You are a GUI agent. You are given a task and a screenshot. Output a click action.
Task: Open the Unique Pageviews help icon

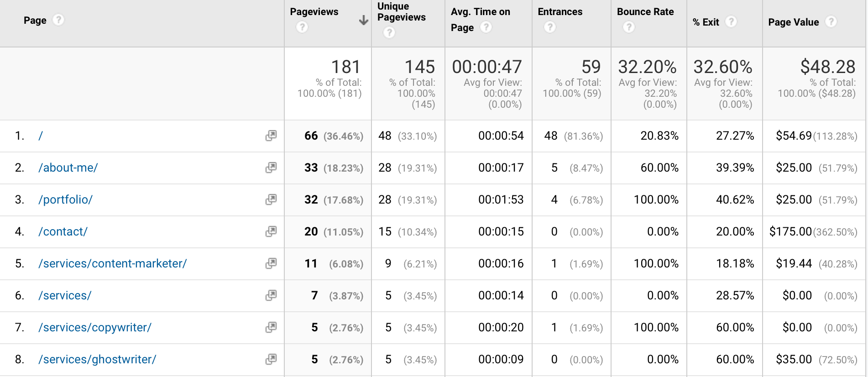pyautogui.click(x=389, y=32)
